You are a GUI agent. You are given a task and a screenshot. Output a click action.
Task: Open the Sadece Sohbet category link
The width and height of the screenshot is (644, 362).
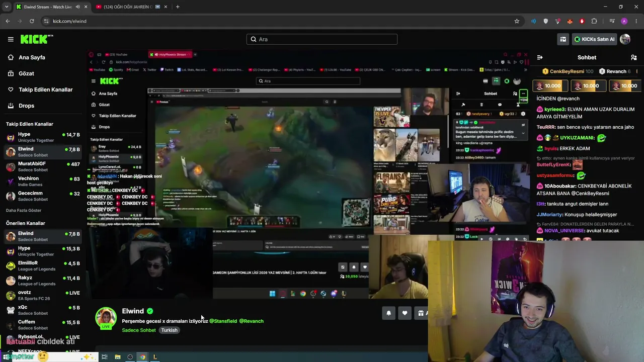[139, 330]
